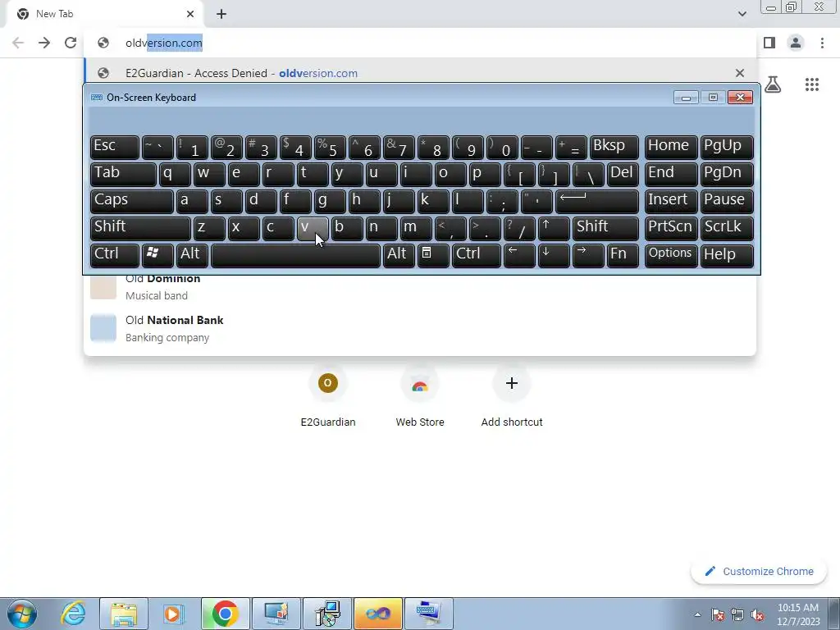Open the tab search chevron
Viewport: 840px width, 630px height.
point(742,14)
